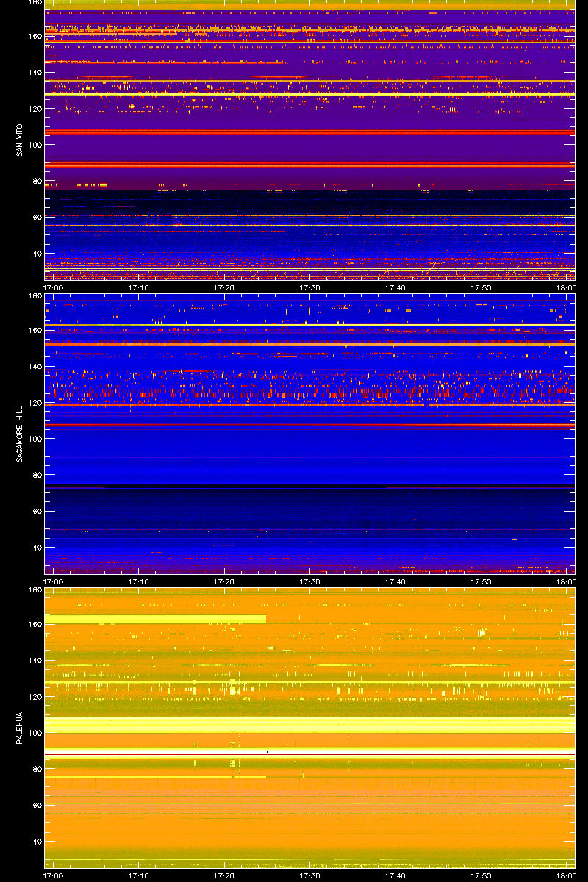
Task: Click 17:20 tick label below Sagamore Hill panel
Action: point(225,582)
